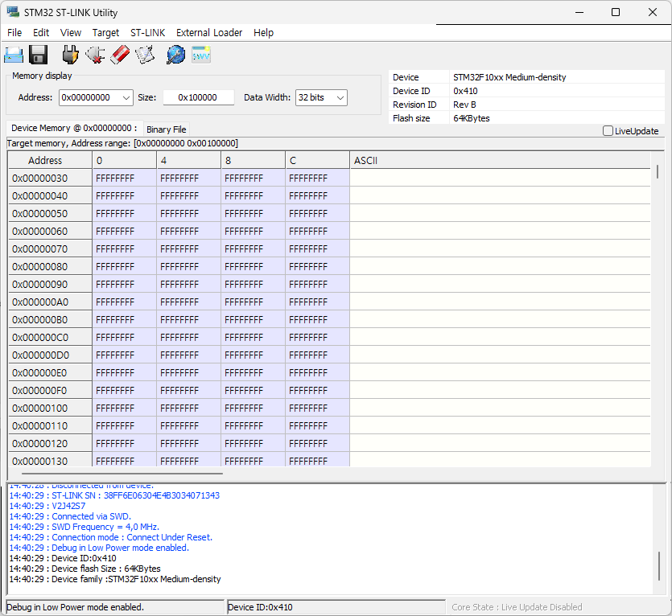Click the ASCII column header
The height and width of the screenshot is (616, 672).
500,160
